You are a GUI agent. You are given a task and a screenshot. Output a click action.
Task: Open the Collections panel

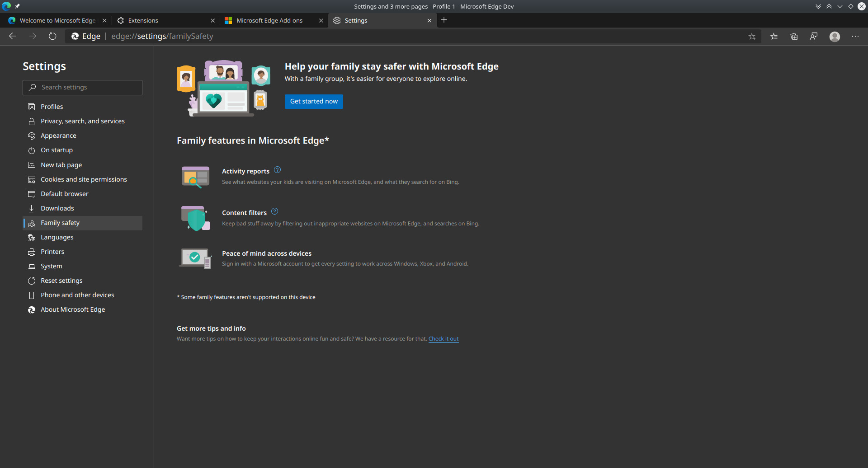(x=794, y=36)
